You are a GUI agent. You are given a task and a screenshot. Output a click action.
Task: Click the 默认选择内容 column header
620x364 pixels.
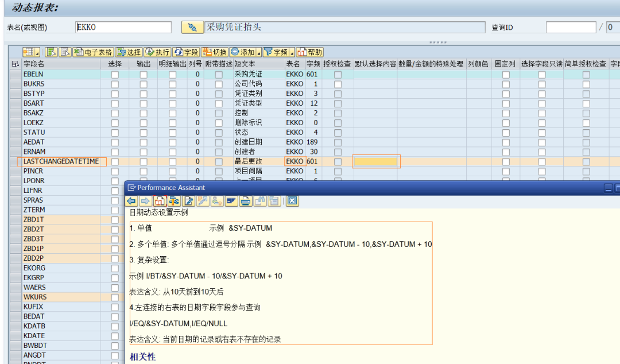[375, 64]
